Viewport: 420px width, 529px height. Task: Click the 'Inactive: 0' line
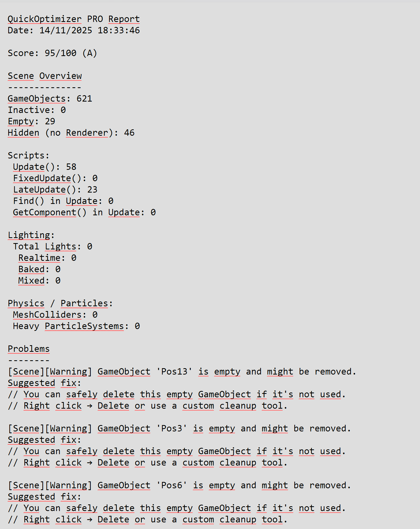coord(37,110)
